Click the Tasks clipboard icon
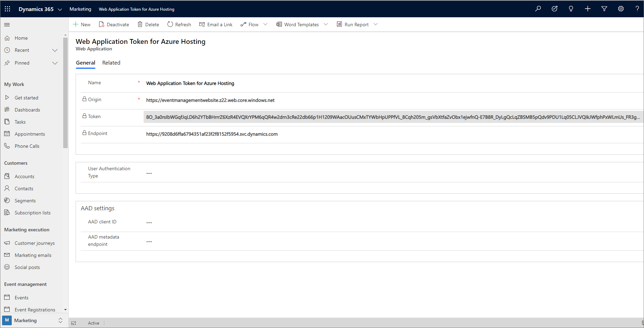 7,122
